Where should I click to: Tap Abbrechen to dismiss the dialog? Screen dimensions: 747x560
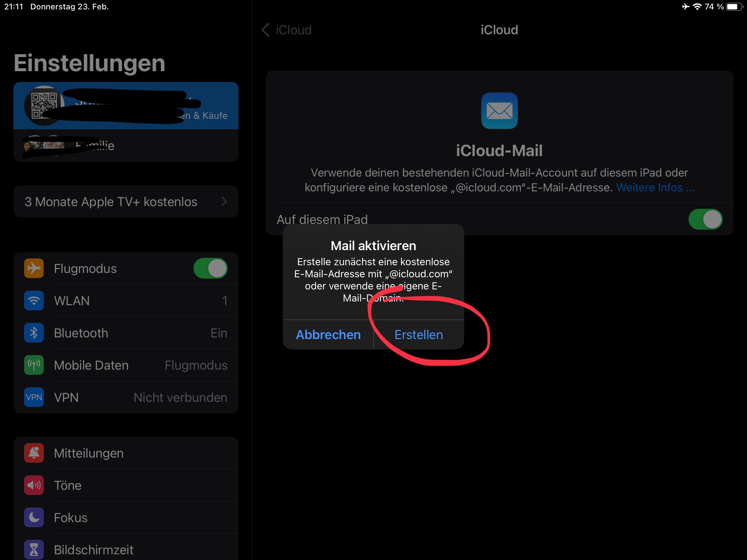(328, 335)
